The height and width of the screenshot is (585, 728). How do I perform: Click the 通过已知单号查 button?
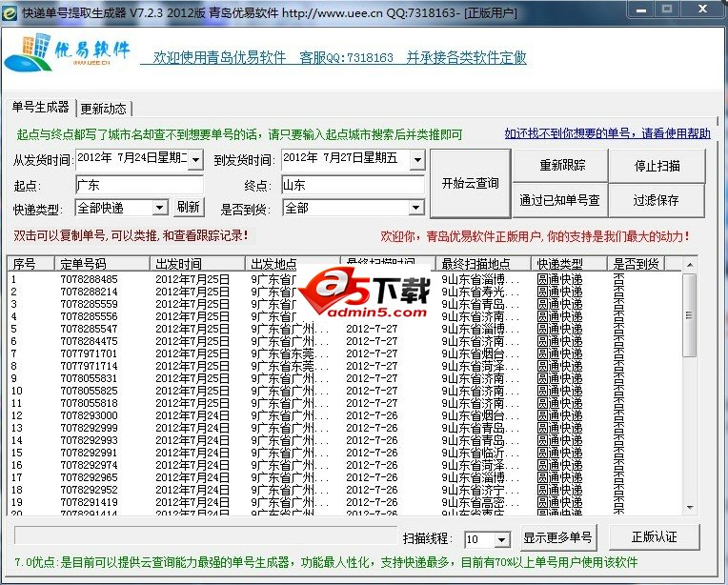coord(560,200)
